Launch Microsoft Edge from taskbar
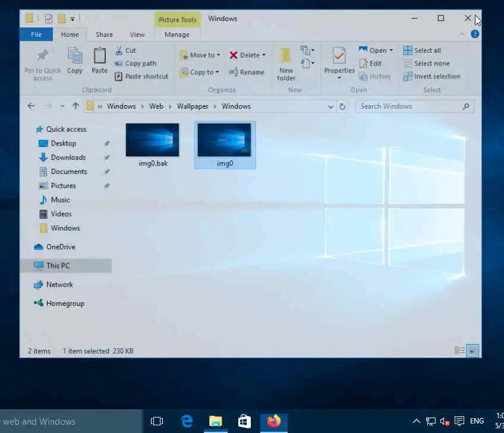 tap(187, 421)
